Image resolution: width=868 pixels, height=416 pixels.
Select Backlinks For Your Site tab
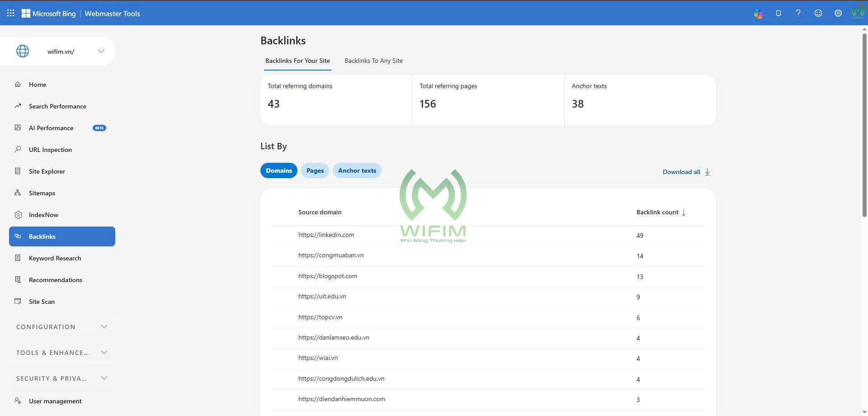tap(297, 61)
